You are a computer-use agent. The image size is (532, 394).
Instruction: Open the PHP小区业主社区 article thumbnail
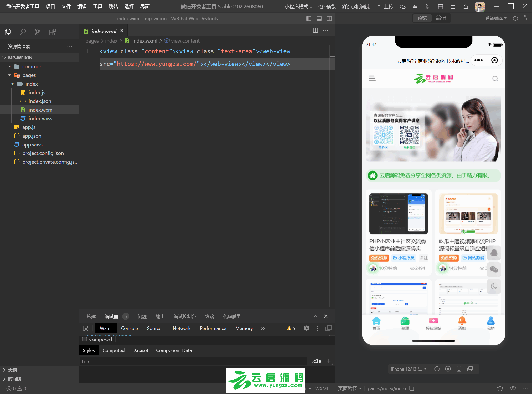(399, 214)
